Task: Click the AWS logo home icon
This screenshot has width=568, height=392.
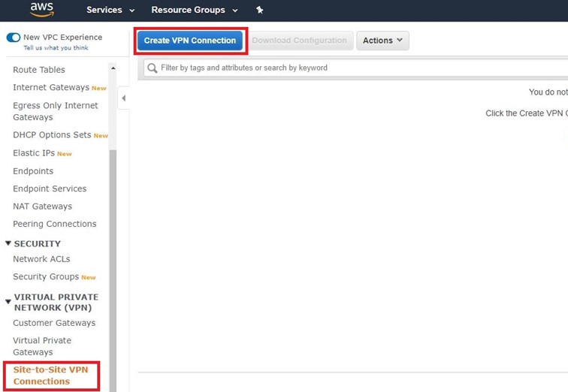Action: tap(42, 10)
